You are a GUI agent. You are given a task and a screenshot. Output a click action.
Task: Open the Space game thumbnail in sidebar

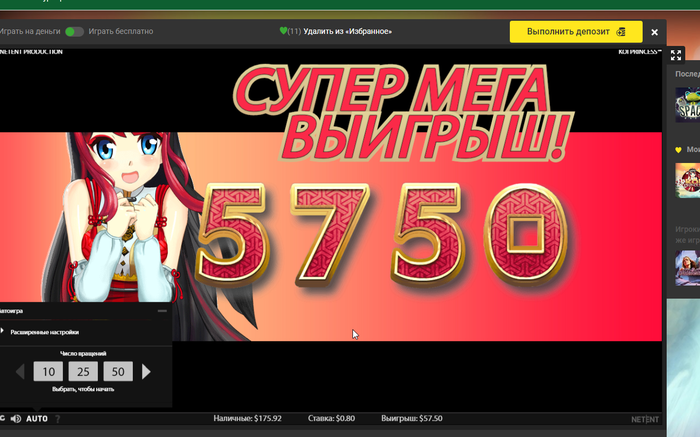pos(688,104)
